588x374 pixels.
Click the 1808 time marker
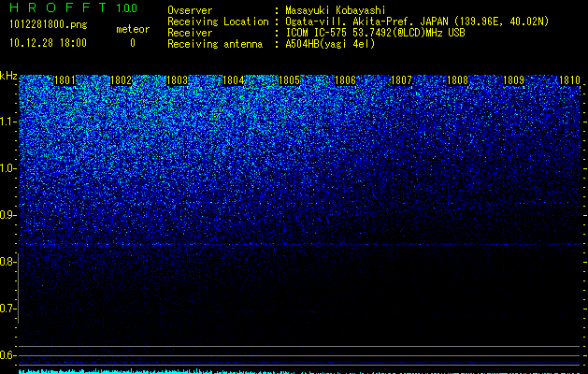point(457,80)
